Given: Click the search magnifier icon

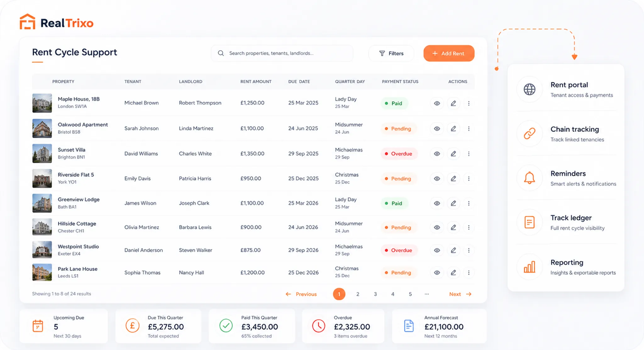Looking at the screenshot, I should tap(221, 53).
